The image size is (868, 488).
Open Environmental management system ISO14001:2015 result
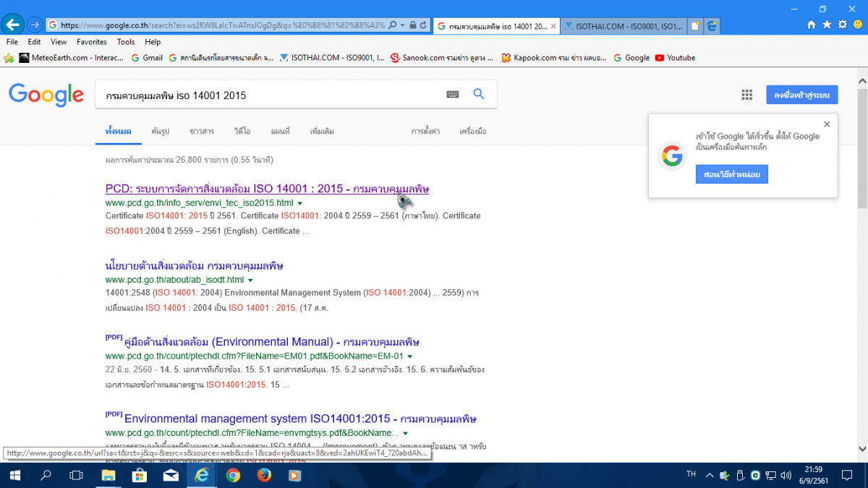point(300,419)
